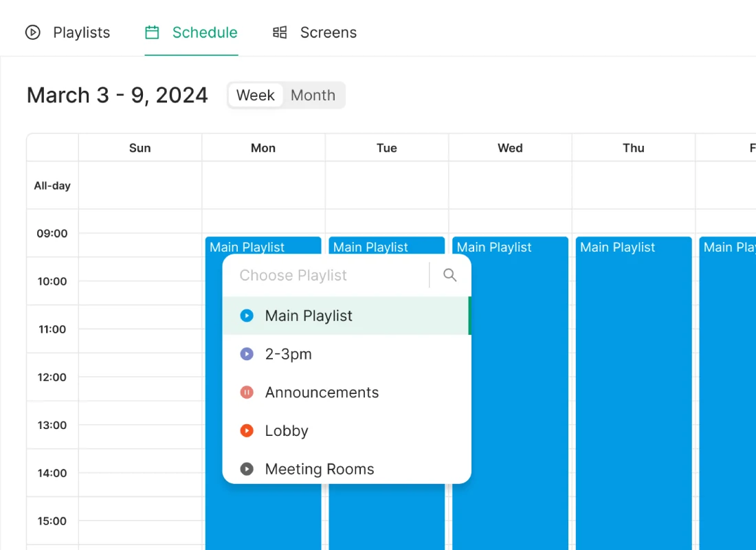Go to the Screens tab
756x550 pixels.
pyautogui.click(x=314, y=32)
